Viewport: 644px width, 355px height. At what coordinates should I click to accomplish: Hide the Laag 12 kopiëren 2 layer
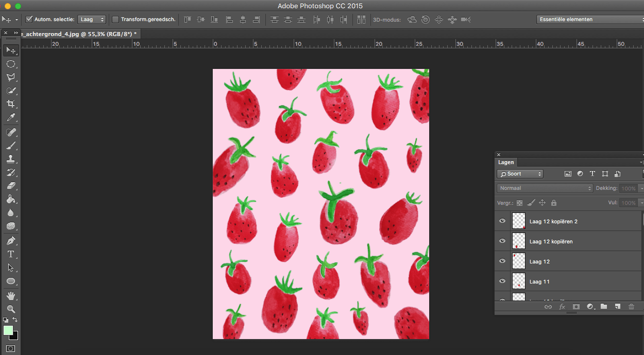(x=502, y=221)
